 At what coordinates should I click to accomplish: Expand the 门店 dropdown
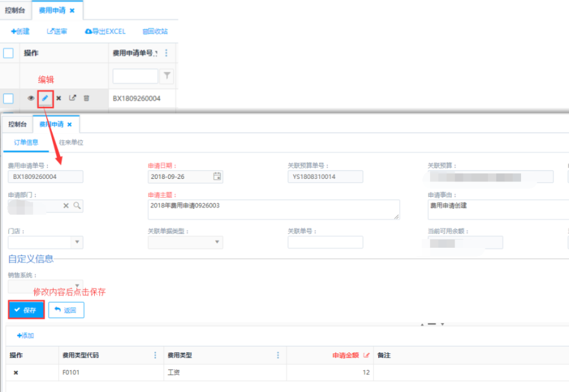coord(78,242)
